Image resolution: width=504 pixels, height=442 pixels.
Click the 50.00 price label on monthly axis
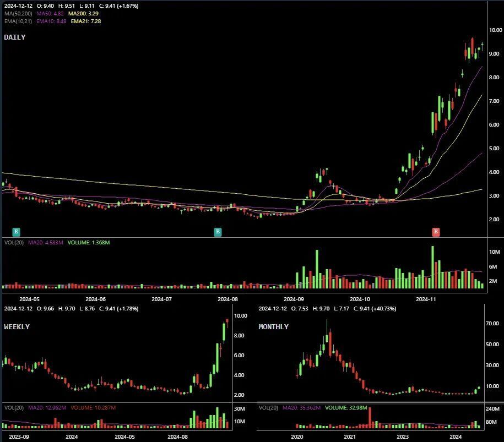point(492,345)
